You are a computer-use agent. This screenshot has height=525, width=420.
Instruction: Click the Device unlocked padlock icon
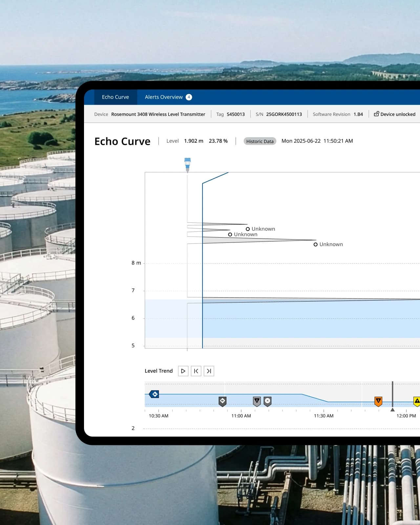click(376, 114)
